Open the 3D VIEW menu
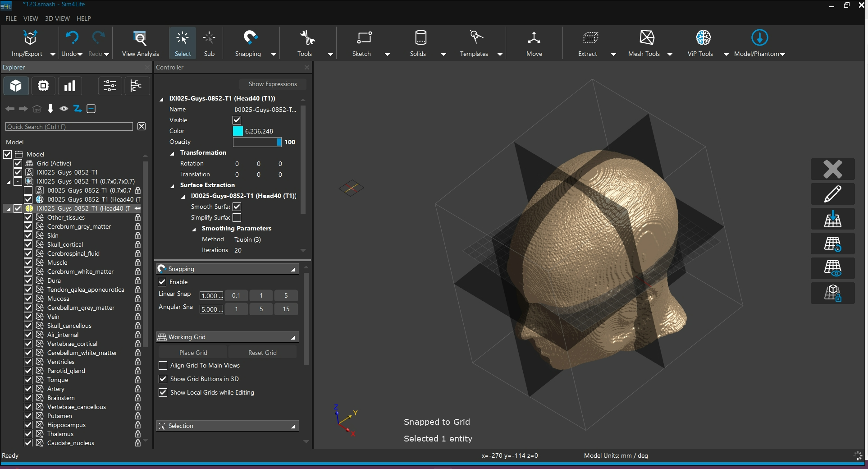This screenshot has width=868, height=469. [57, 18]
